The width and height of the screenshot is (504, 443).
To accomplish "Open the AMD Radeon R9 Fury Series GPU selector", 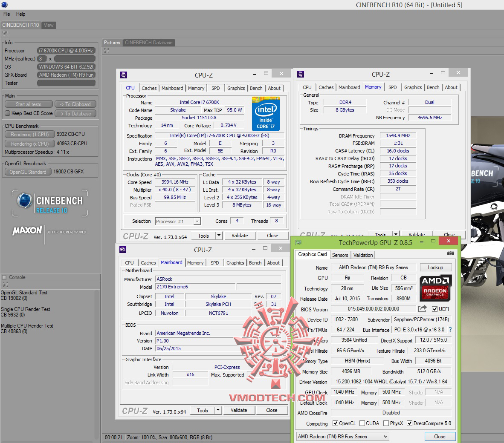I will [343, 436].
